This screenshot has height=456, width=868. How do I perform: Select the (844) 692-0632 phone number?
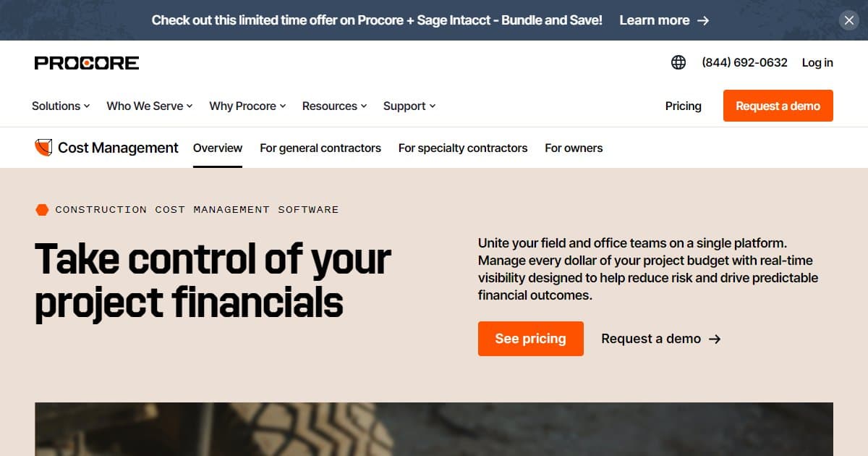coord(744,62)
